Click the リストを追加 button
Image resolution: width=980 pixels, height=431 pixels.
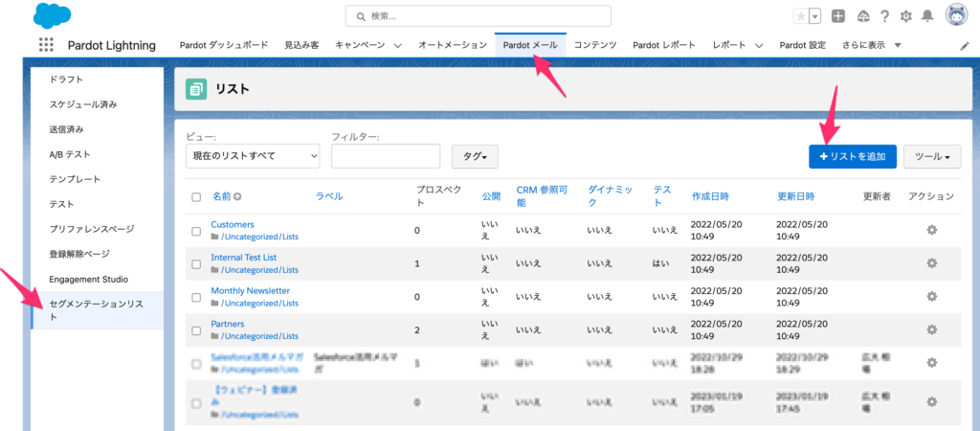[853, 156]
